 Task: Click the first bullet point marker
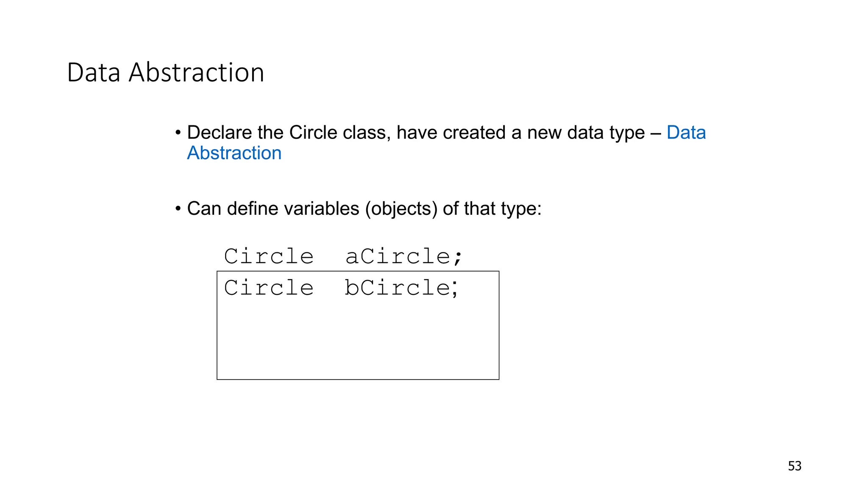click(178, 133)
